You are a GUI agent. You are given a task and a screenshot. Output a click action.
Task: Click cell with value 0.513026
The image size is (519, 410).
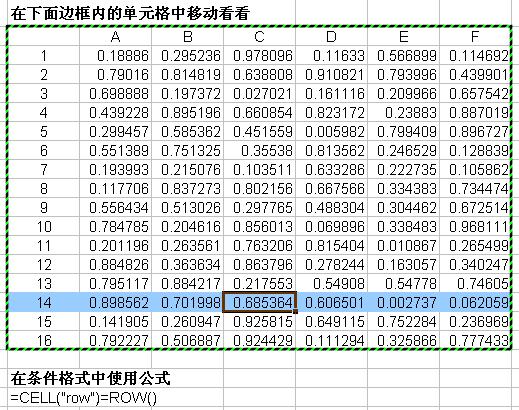click(187, 207)
